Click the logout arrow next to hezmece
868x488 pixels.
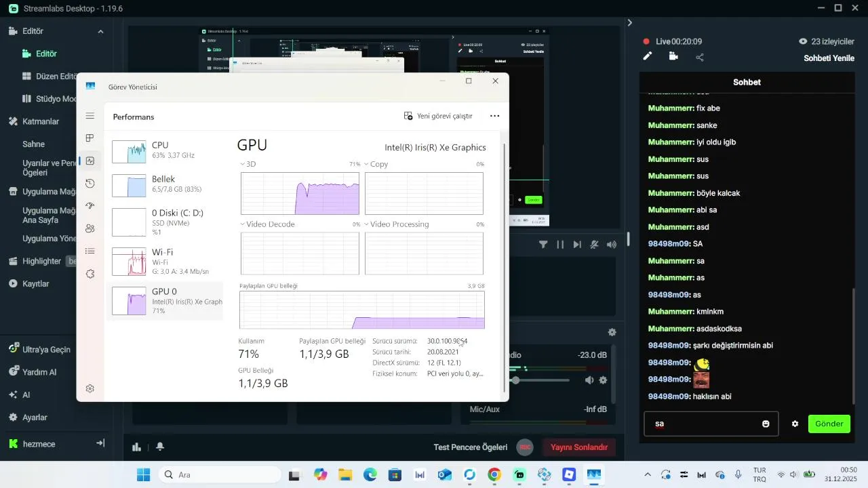tap(100, 443)
